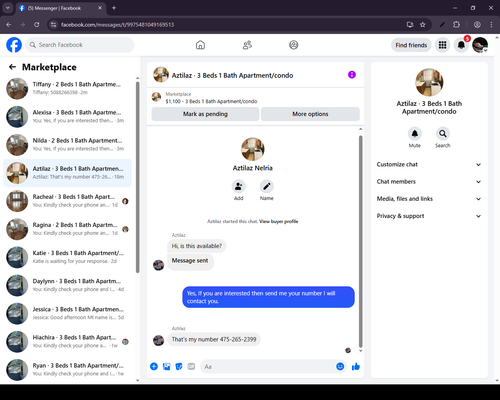Open the Groups icon in top navigation

click(294, 45)
